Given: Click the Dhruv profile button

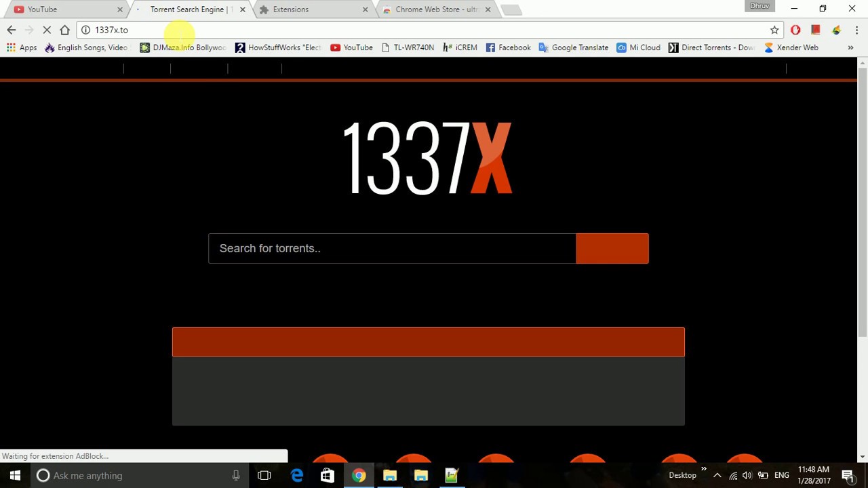Looking at the screenshot, I should pyautogui.click(x=759, y=6).
